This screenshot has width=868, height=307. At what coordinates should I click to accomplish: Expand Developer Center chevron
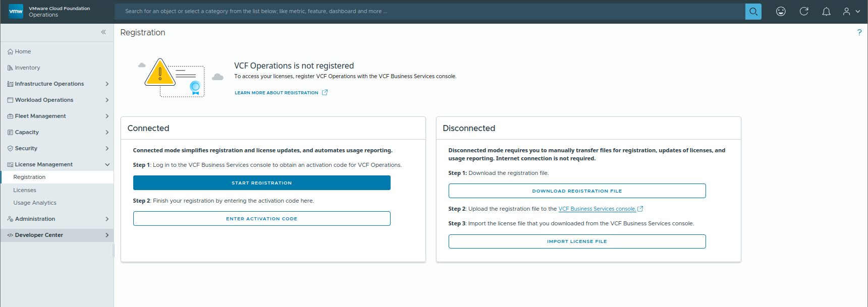(x=107, y=235)
